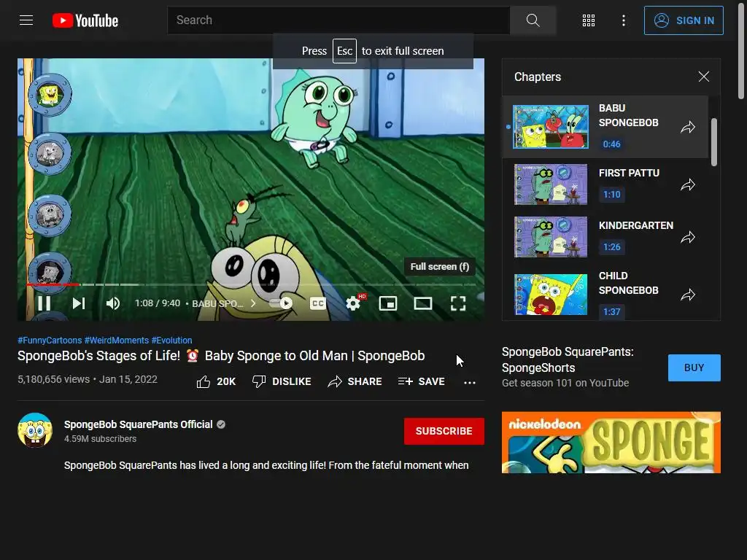Enable miniplayer mode

[x=388, y=303]
